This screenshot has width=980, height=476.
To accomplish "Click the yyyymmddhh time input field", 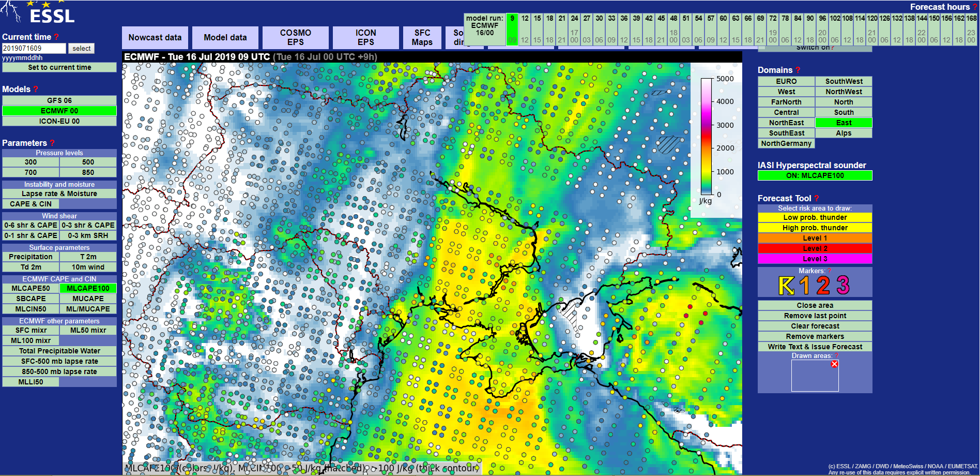I will pyautogui.click(x=34, y=48).
